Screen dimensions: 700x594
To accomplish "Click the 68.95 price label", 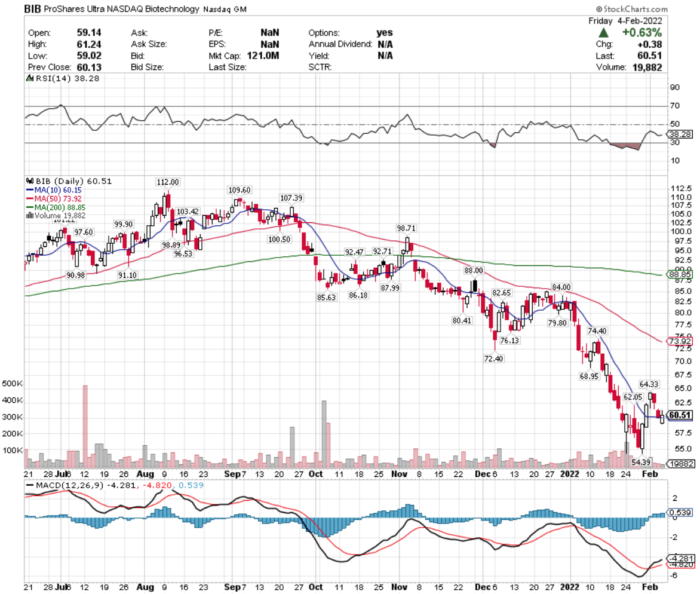I will click(x=589, y=376).
